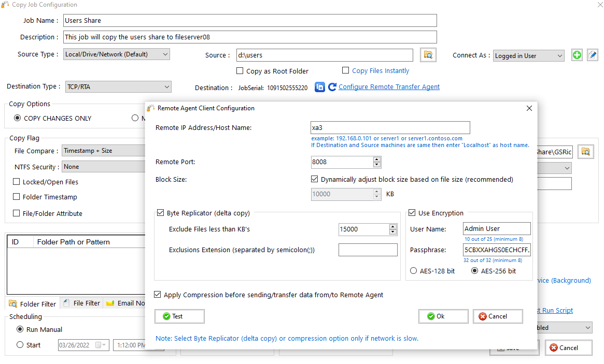The width and height of the screenshot is (604, 364).
Task: Select Start scheduling radio button
Action: tap(20, 345)
